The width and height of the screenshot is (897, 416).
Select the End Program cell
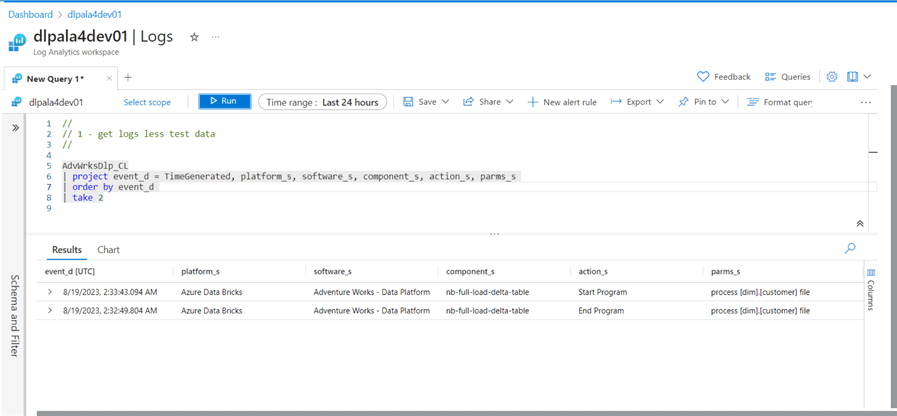[x=601, y=311]
